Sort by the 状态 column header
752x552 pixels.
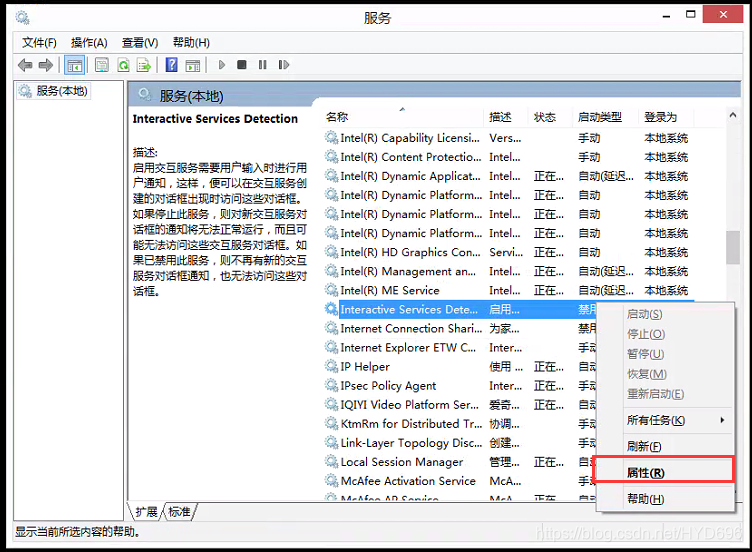[550, 117]
